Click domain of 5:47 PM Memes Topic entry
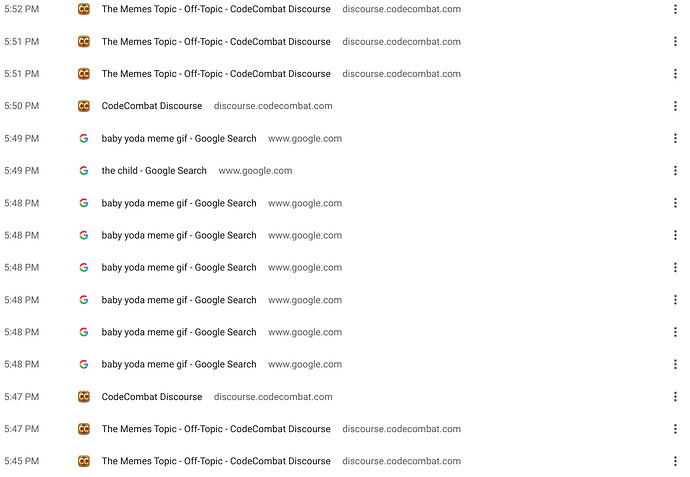690x477 pixels. [401, 429]
